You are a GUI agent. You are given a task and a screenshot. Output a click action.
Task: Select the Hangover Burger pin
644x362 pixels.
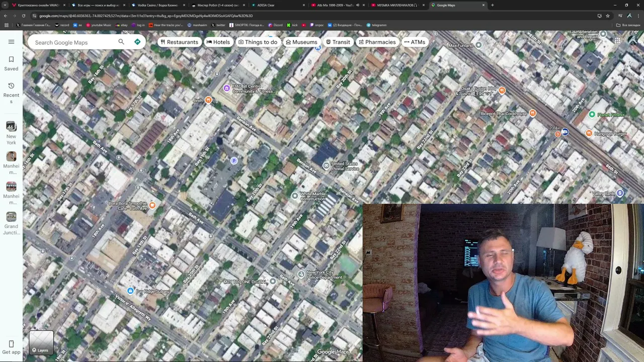pos(589,133)
